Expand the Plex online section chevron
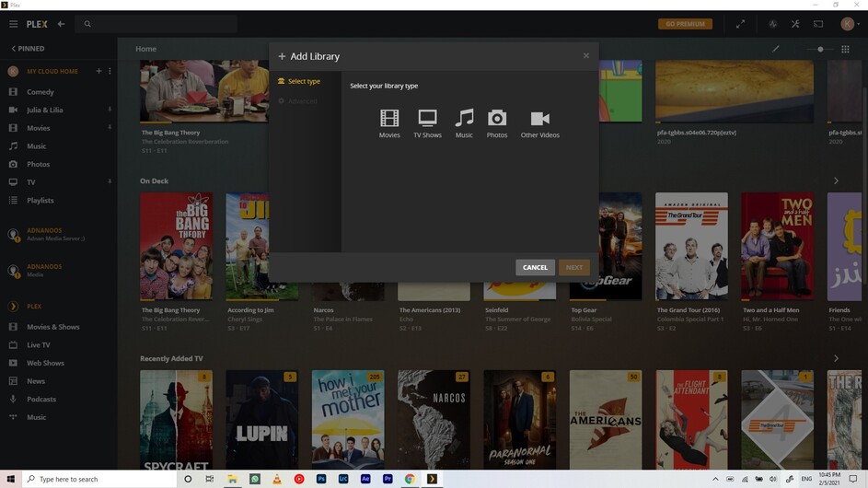This screenshot has height=488, width=868. (13, 307)
